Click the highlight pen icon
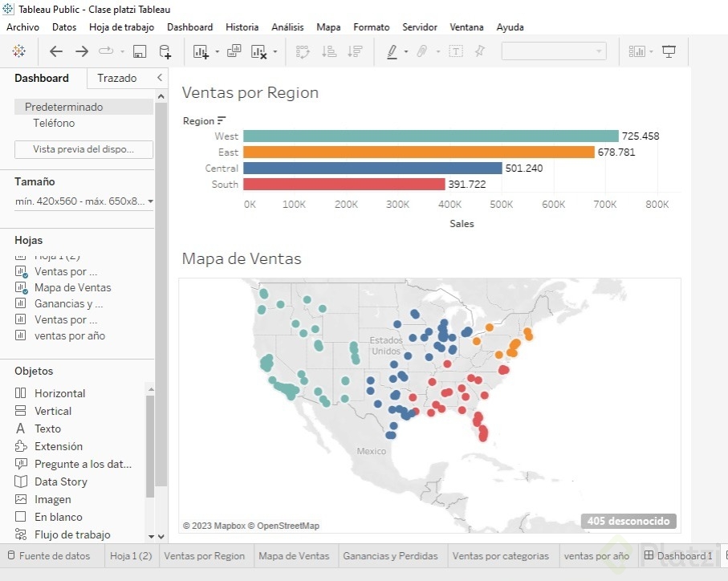This screenshot has height=581, width=728. pyautogui.click(x=392, y=51)
